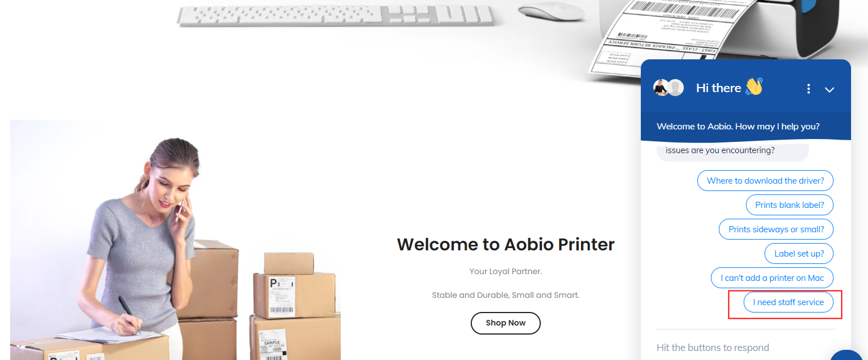This screenshot has height=360, width=868.
Task: Click the Shop Now button
Action: 506,323
